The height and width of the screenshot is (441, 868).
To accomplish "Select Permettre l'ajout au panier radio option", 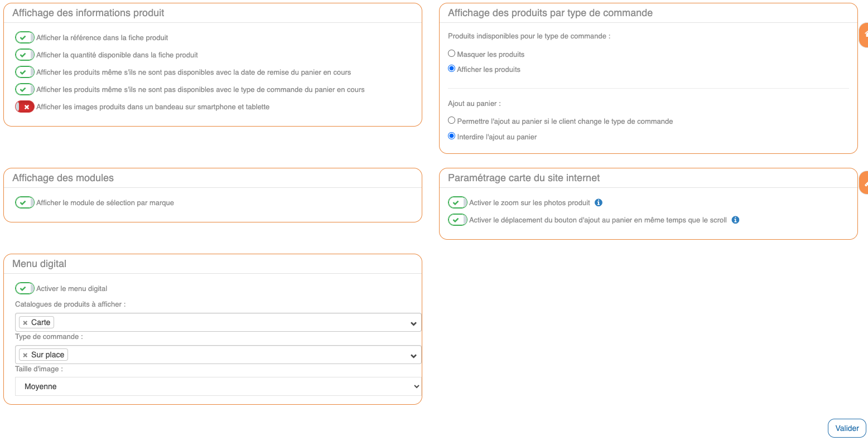I will 452,121.
